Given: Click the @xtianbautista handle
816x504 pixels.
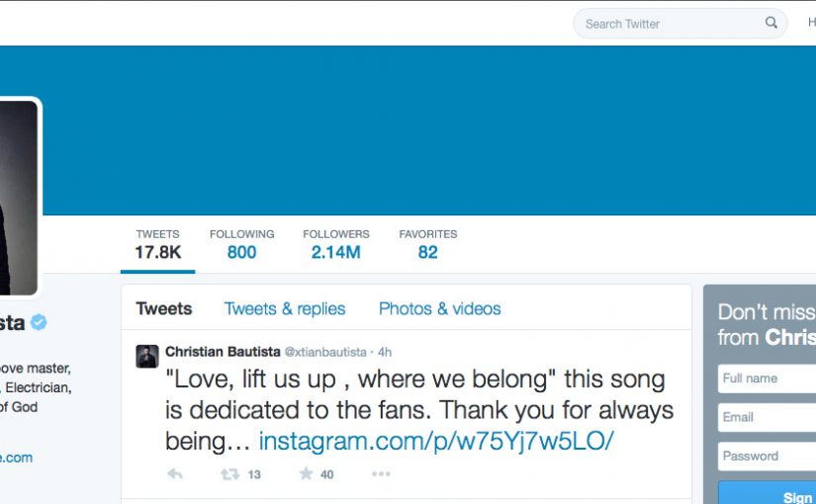Looking at the screenshot, I should (x=324, y=352).
